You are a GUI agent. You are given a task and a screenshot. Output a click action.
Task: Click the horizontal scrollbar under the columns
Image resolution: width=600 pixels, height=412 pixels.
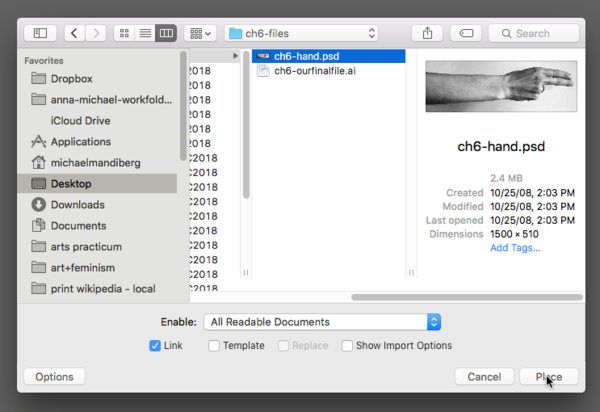[460, 296]
